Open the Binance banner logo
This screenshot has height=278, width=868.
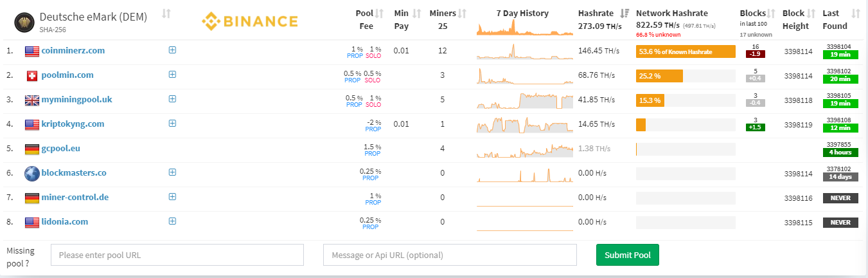tap(250, 22)
